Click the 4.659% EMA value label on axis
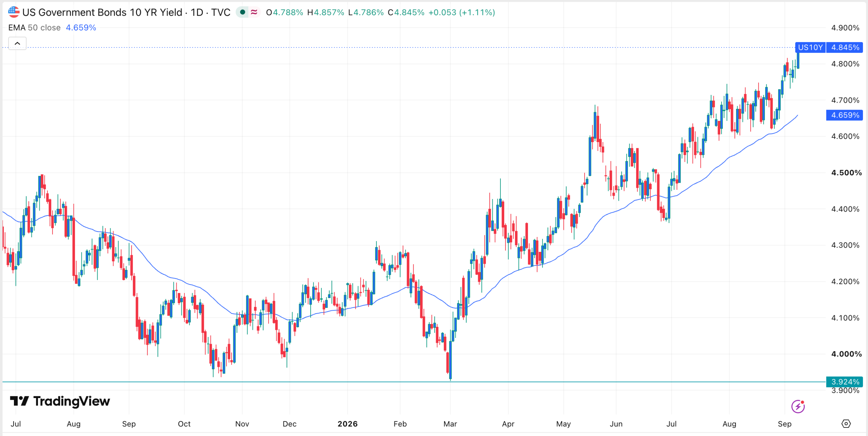868x436 pixels. pos(845,115)
